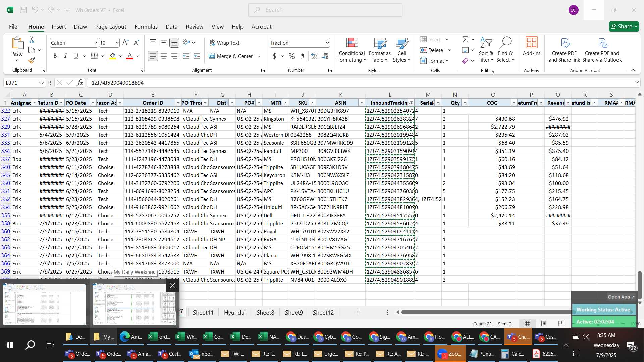Viewport: 644px width, 362px height.
Task: Click the Increase Indent icon
Action: coord(197,56)
